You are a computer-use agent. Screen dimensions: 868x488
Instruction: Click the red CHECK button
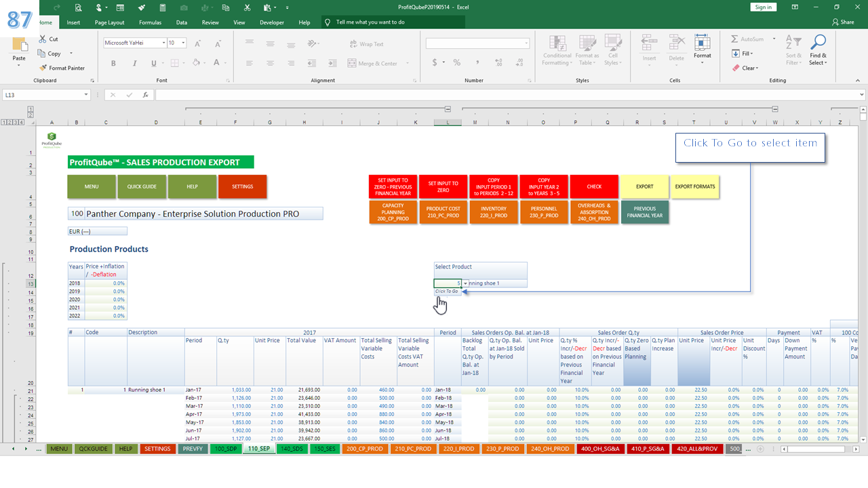click(x=594, y=186)
